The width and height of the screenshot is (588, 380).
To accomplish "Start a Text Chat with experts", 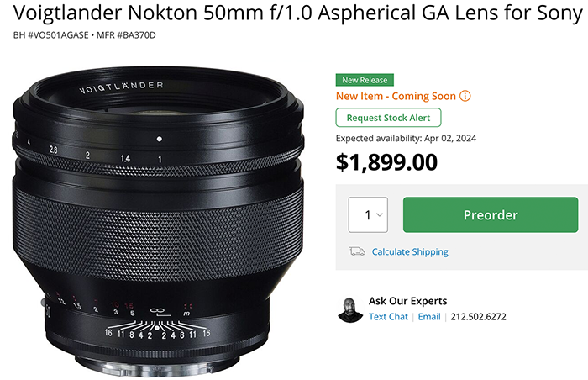I will click(388, 317).
